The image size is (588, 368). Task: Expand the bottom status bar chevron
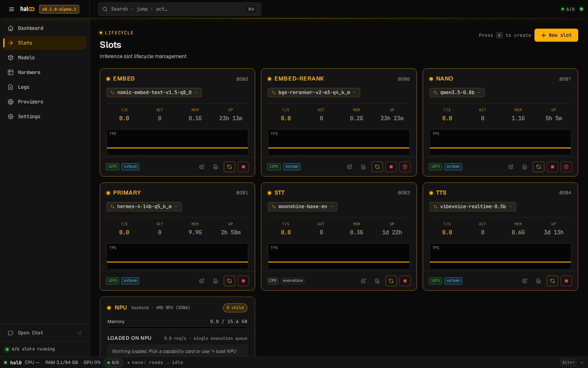pyautogui.click(x=582, y=362)
